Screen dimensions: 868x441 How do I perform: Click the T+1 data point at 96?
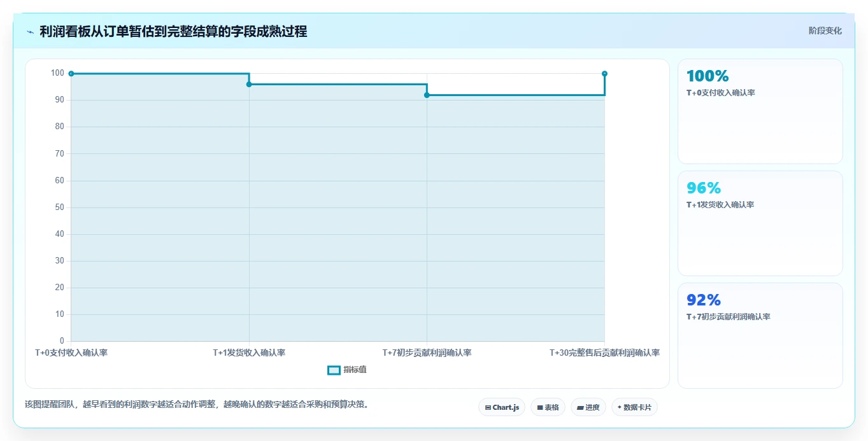249,85
